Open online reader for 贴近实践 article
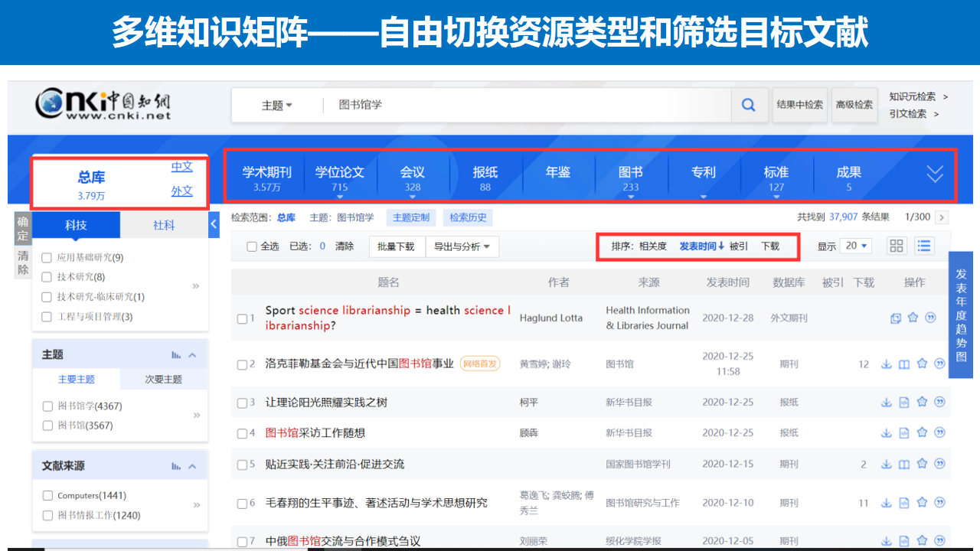The width and height of the screenshot is (980, 551). tap(903, 464)
